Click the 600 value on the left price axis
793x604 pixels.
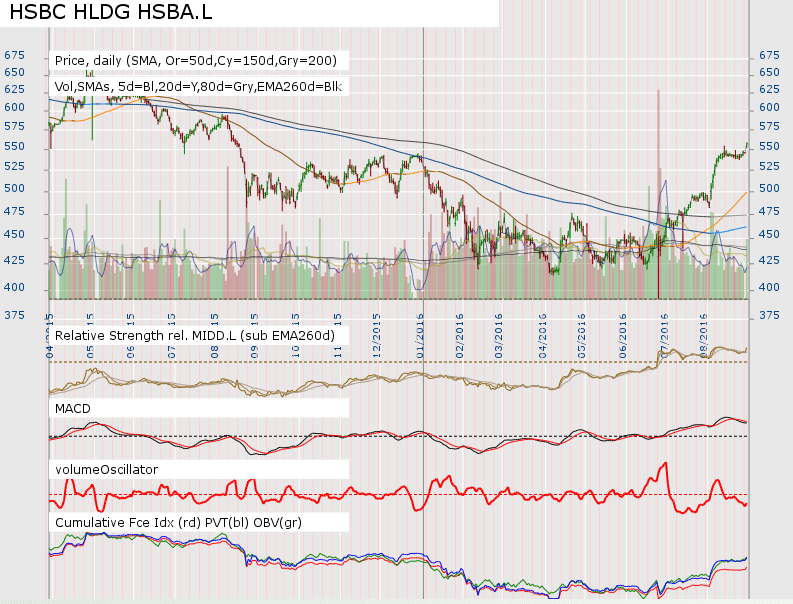pyautogui.click(x=14, y=107)
